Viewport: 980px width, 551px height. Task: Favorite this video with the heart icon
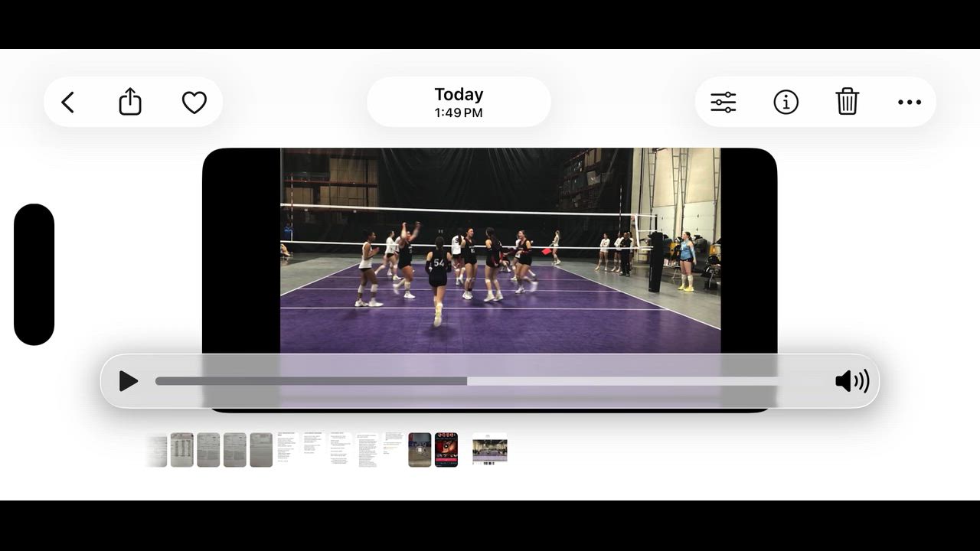pos(194,102)
